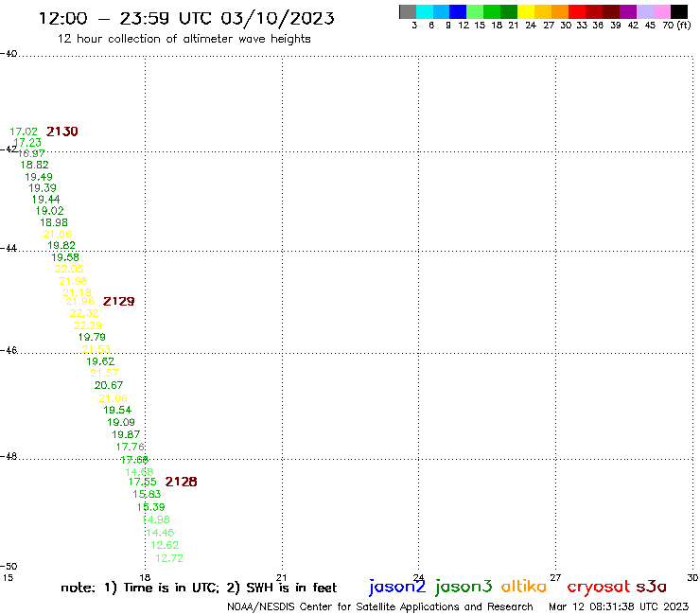The height and width of the screenshot is (615, 700).
Task: Click the wave height reading 18.82
Action: point(34,165)
